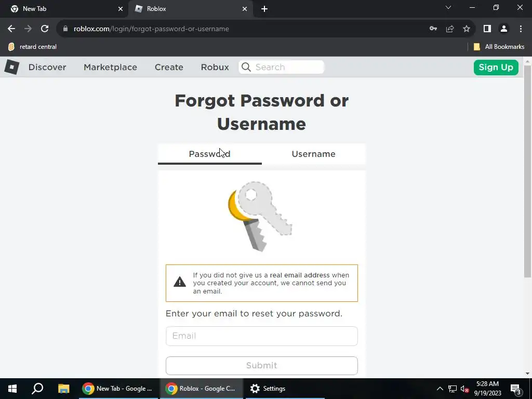Open the taskbar clock and date
This screenshot has height=399, width=532.
pyautogui.click(x=487, y=389)
